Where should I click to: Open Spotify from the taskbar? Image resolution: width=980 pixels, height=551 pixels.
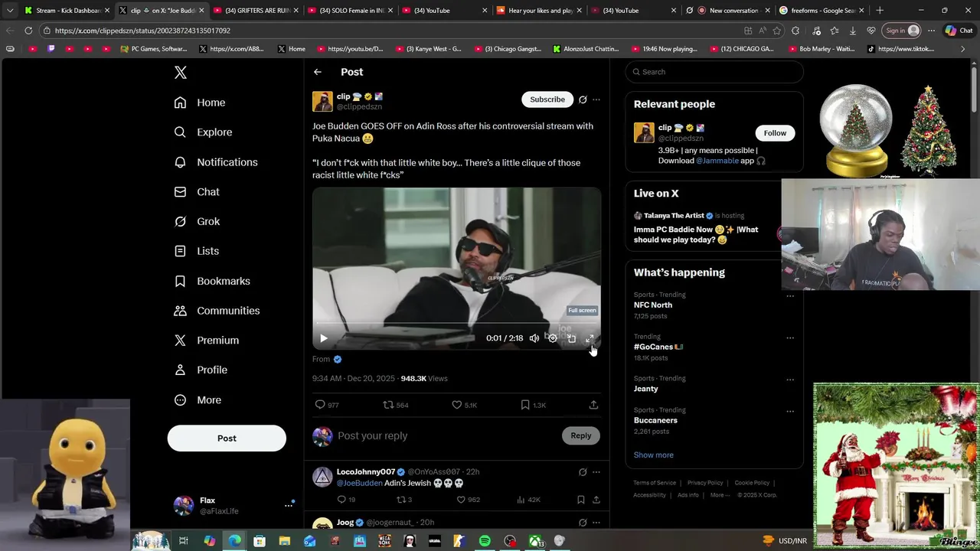[x=485, y=541]
